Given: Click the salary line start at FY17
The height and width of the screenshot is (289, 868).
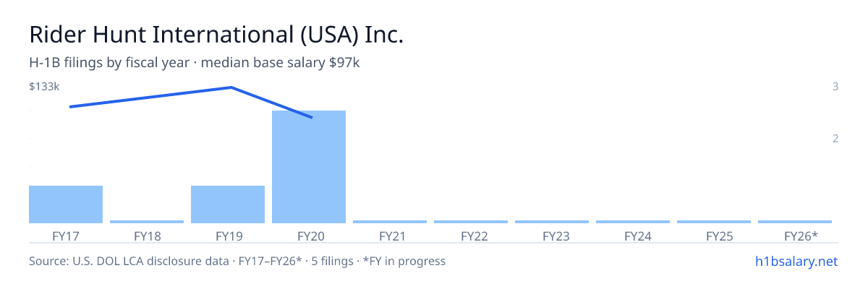Looking at the screenshot, I should 69,107.
